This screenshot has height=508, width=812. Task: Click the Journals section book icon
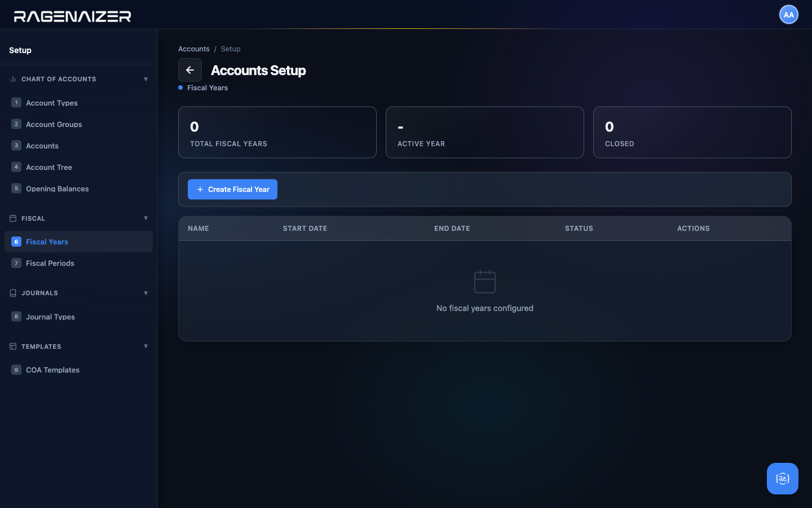(x=13, y=293)
